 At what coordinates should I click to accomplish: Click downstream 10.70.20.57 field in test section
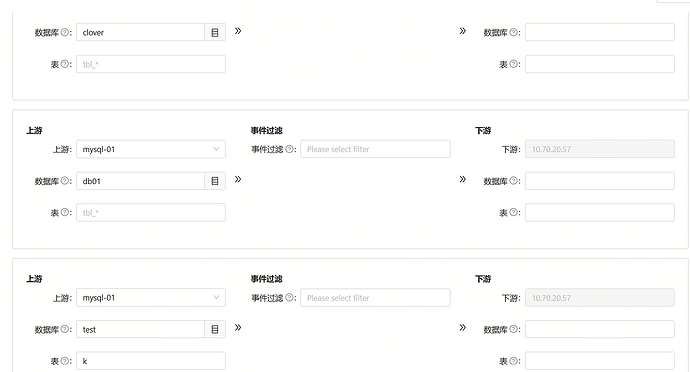coord(600,298)
